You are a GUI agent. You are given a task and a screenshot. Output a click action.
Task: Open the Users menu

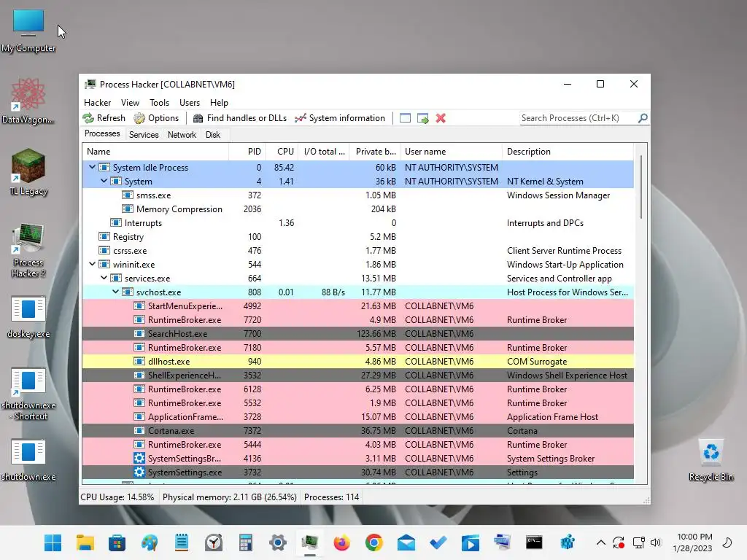[190, 103]
